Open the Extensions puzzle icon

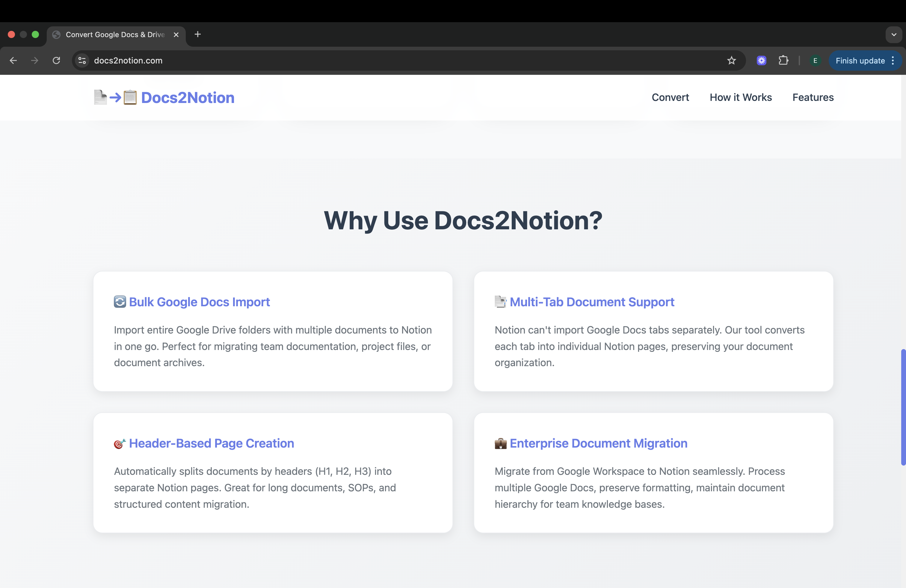click(x=783, y=60)
